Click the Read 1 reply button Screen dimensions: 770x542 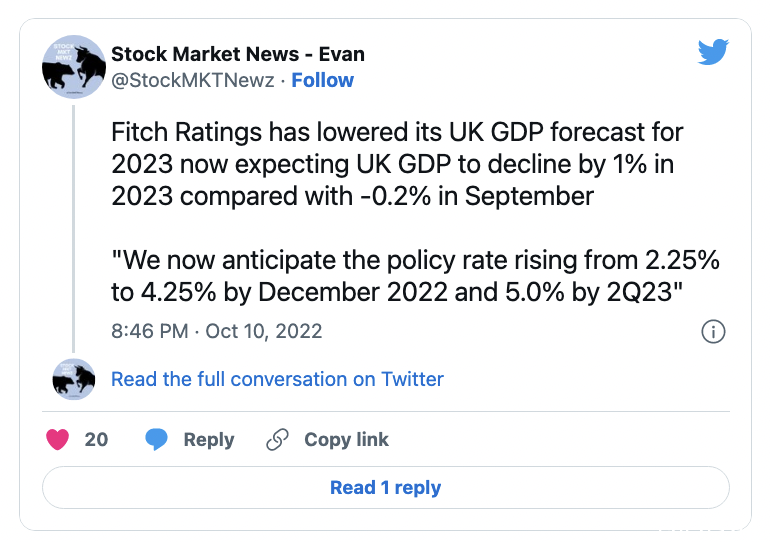385,488
